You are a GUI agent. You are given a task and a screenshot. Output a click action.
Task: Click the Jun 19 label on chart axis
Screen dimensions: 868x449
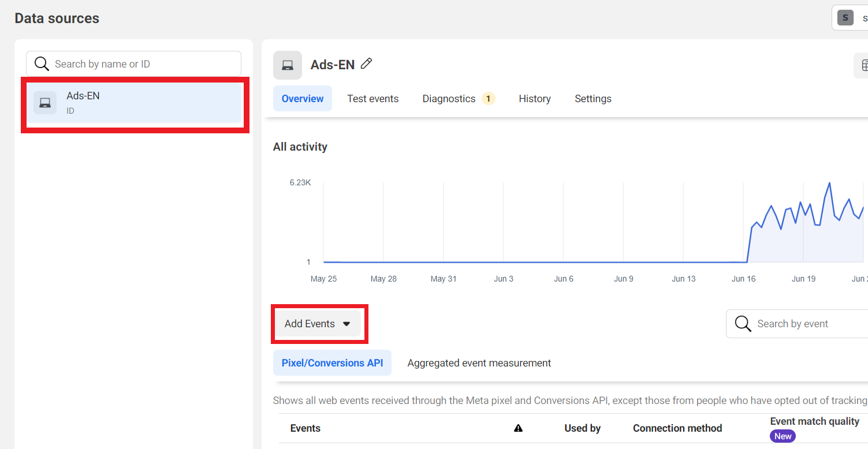coord(803,279)
